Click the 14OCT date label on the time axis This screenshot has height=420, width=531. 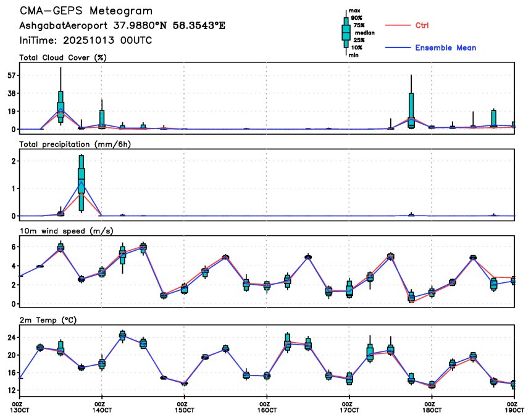tap(102, 408)
